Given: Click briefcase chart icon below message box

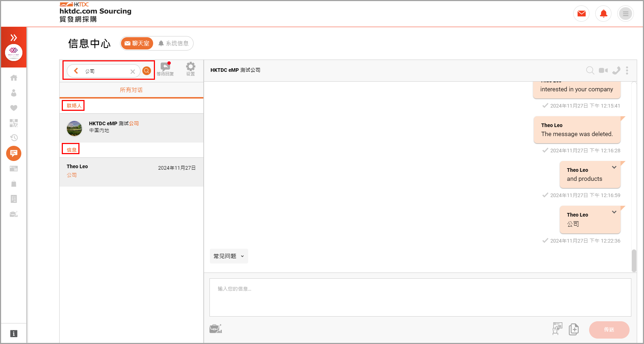Looking at the screenshot, I should pyautogui.click(x=216, y=328).
